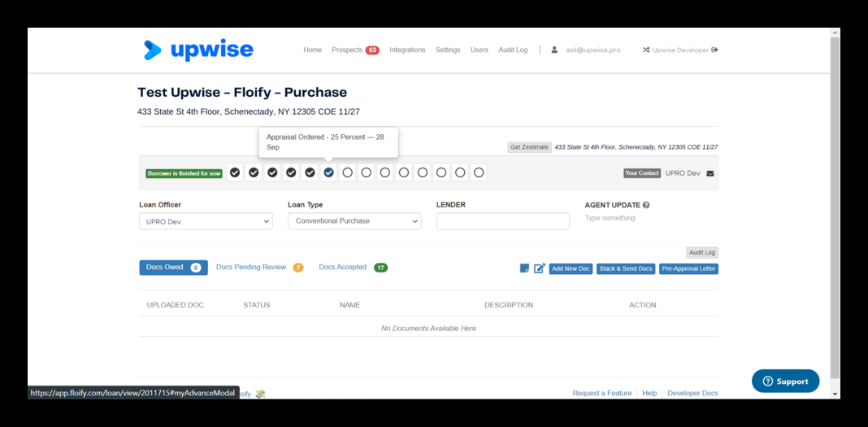Click the Add New Doc button
The height and width of the screenshot is (427, 868).
[x=571, y=268]
